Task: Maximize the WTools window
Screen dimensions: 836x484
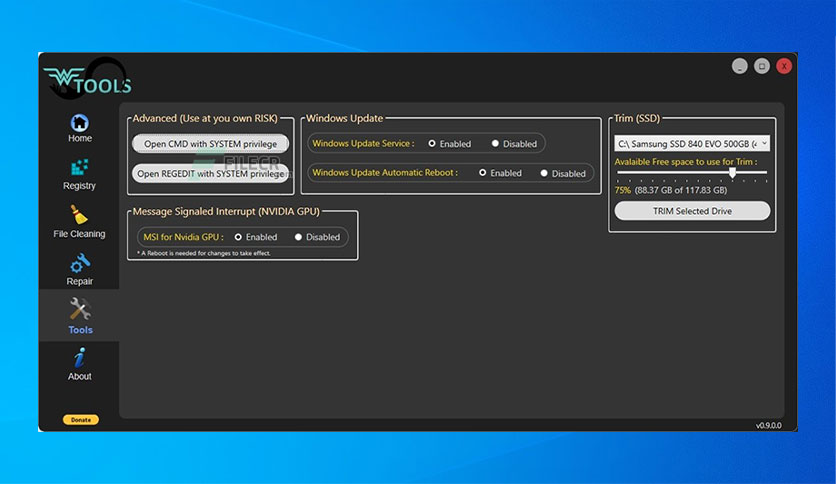Action: pyautogui.click(x=762, y=66)
